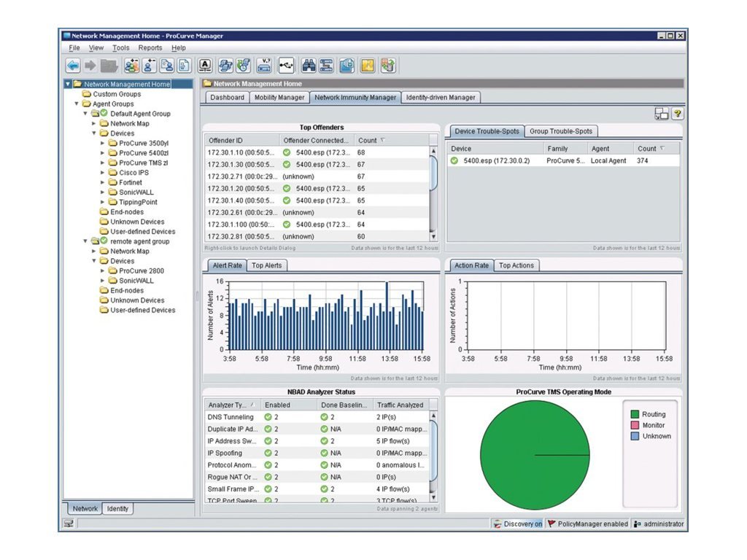Open the File menu
The height and width of the screenshot is (560, 747).
74,47
